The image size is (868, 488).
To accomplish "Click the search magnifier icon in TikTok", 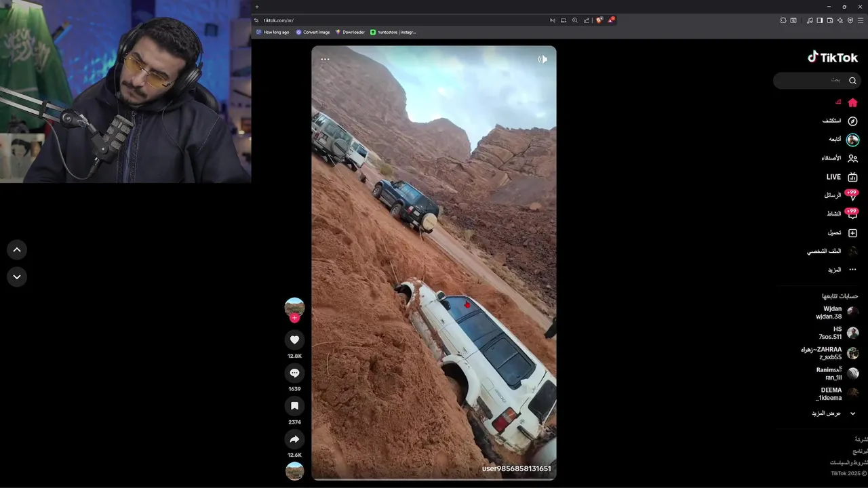I will click(x=852, y=81).
